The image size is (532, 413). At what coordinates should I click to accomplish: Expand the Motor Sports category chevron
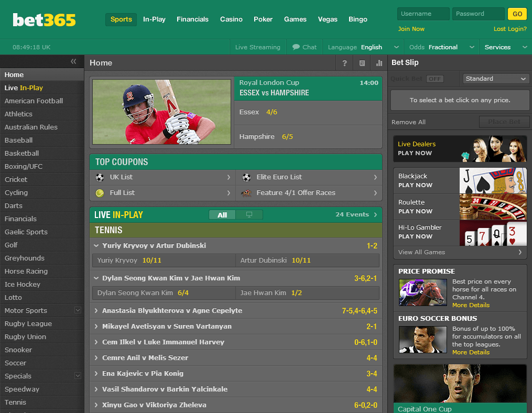pyautogui.click(x=78, y=310)
